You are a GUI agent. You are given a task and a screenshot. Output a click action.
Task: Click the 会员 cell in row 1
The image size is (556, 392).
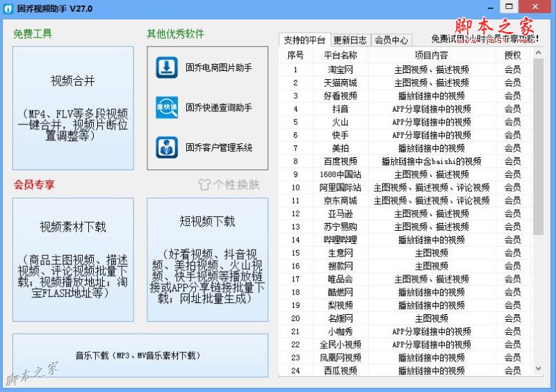tap(513, 70)
